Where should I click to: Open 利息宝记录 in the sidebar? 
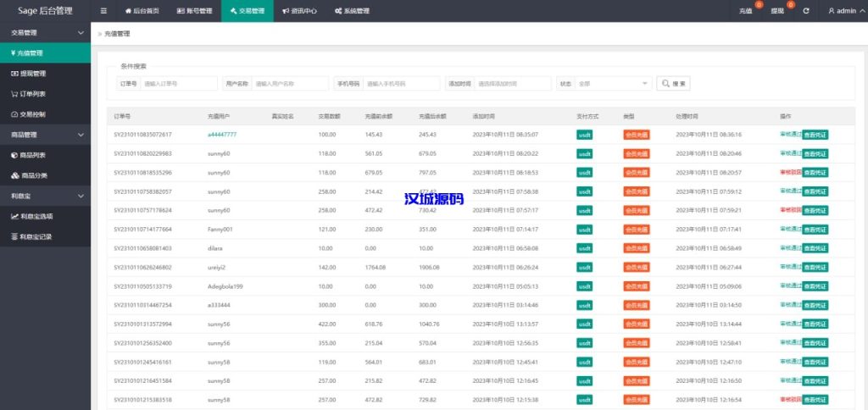coord(36,236)
